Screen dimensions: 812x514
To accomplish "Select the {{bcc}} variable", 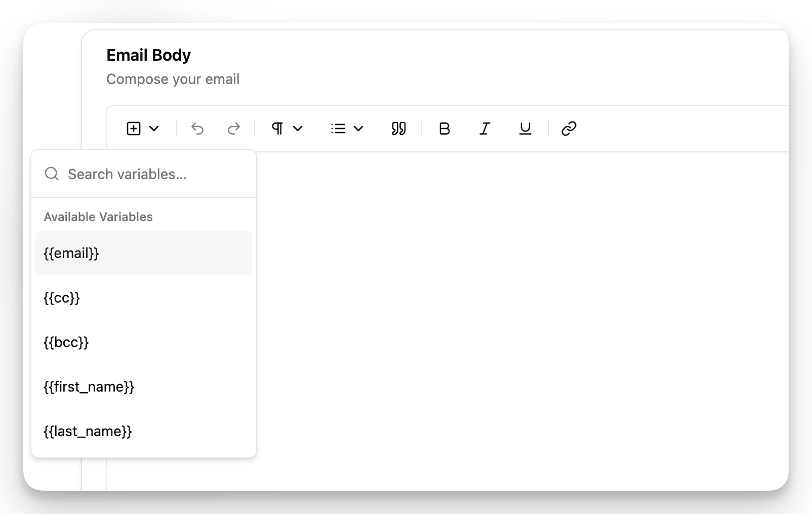I will point(144,342).
